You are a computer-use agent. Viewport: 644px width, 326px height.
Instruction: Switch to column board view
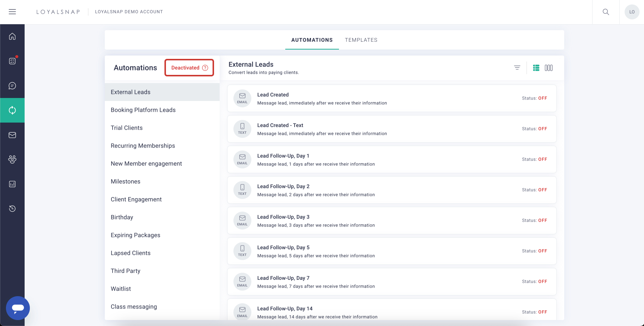coord(549,68)
